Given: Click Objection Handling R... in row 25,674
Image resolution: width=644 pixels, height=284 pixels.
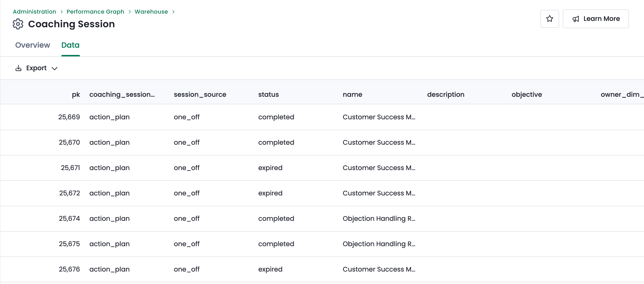Looking at the screenshot, I should 379,218.
